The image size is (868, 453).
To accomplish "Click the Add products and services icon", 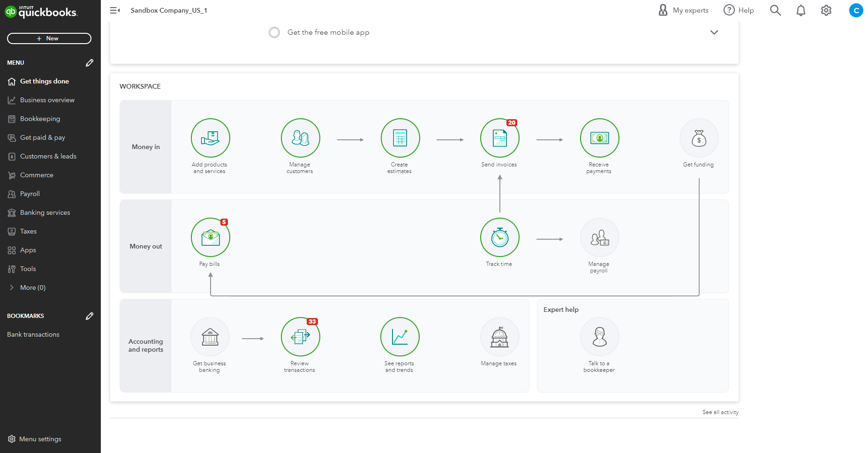I will point(210,138).
